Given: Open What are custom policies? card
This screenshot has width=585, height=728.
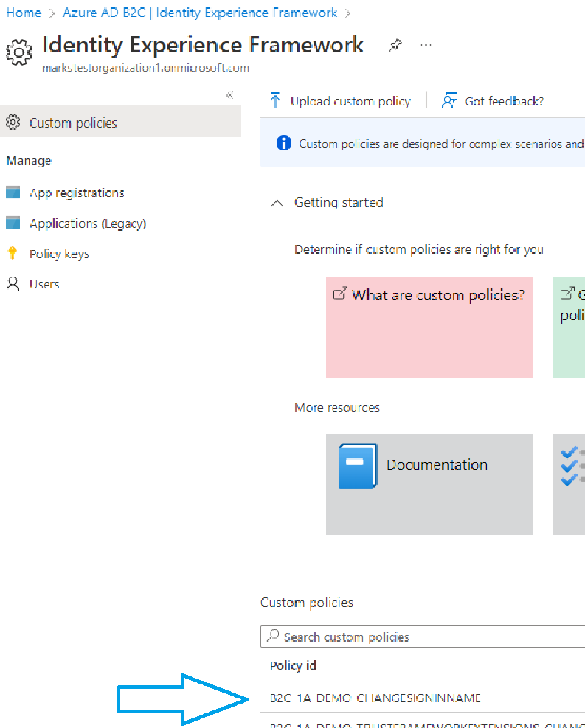Looking at the screenshot, I should coord(429,327).
